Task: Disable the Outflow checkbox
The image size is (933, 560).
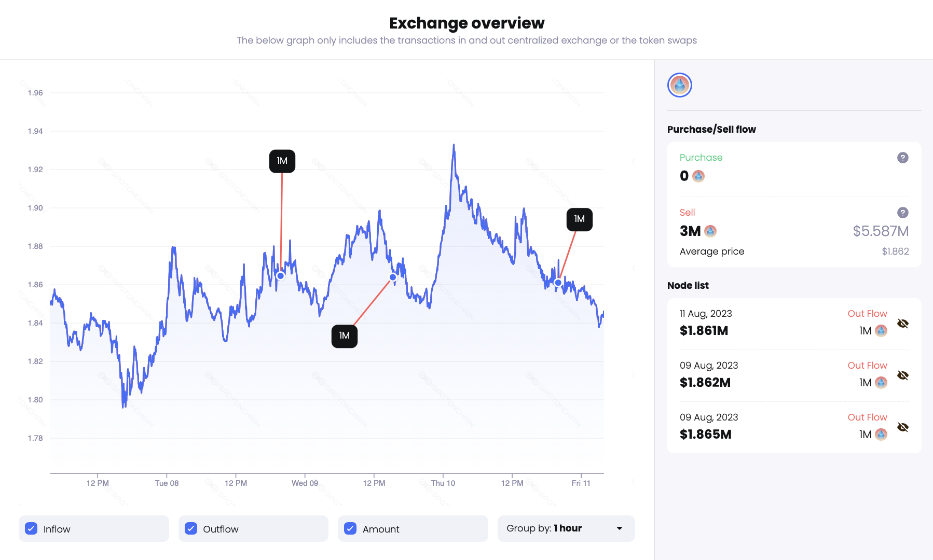Action: pos(190,528)
